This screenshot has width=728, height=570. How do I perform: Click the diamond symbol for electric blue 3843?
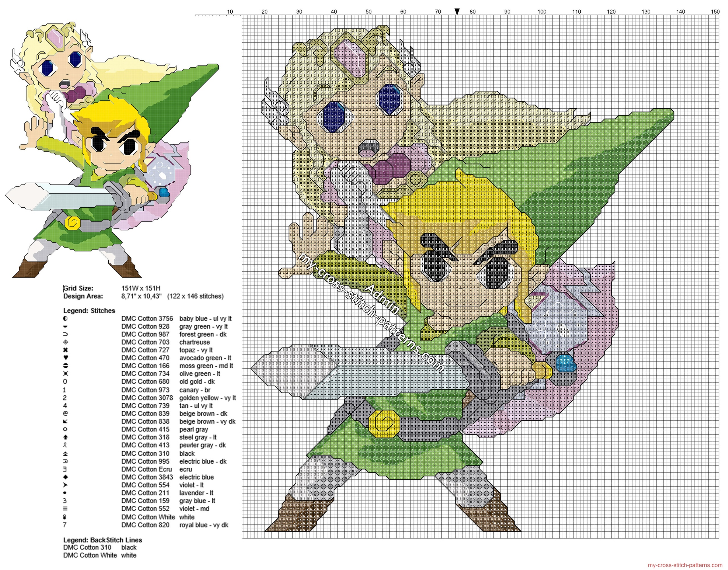(x=65, y=477)
